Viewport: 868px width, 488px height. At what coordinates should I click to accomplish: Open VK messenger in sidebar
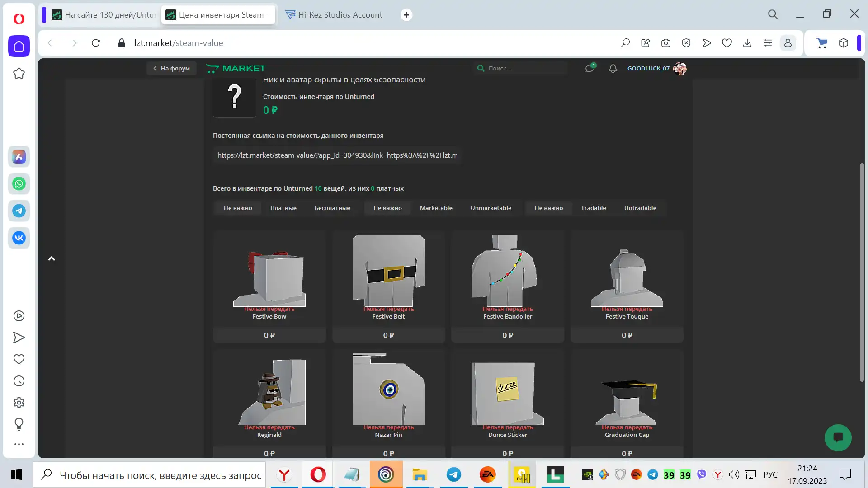(19, 238)
